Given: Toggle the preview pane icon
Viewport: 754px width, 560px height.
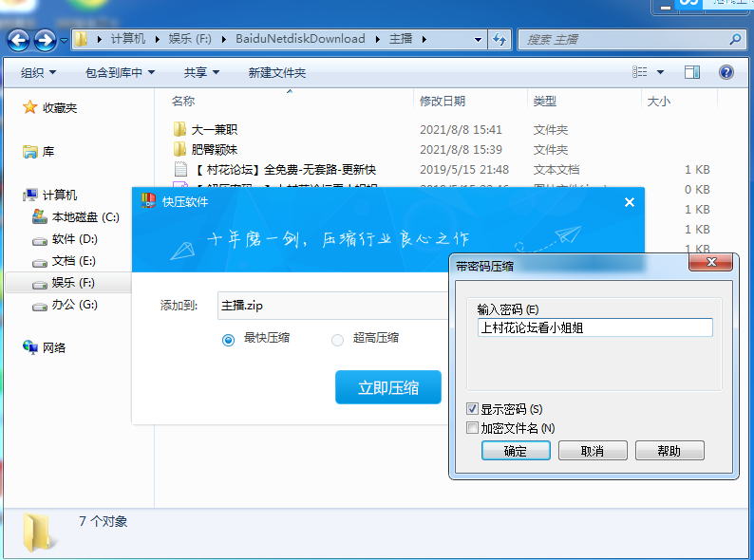Looking at the screenshot, I should (692, 72).
